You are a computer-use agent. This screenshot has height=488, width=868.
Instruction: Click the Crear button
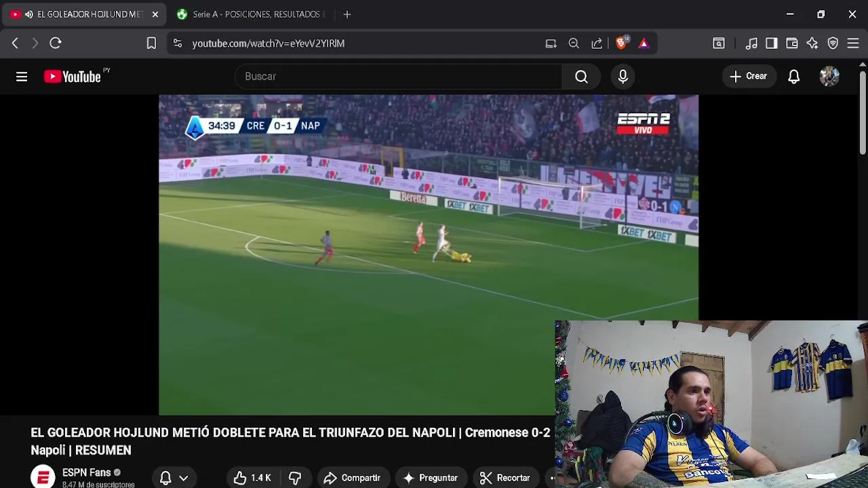click(x=749, y=77)
